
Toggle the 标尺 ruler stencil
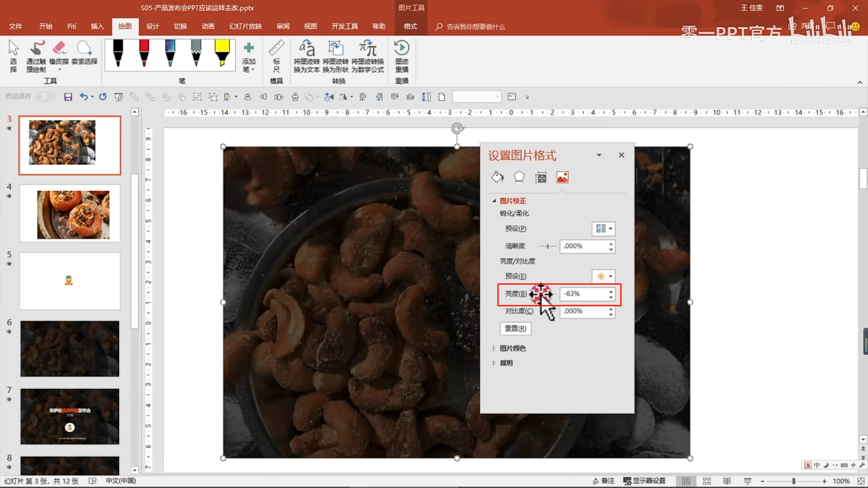coord(276,57)
